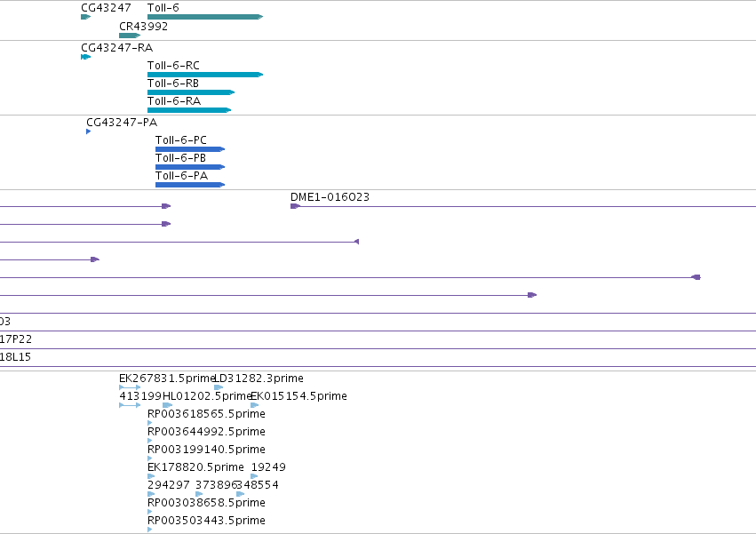This screenshot has height=534, width=756.
Task: Select the 19249 EST arrow
Action: coord(254,476)
